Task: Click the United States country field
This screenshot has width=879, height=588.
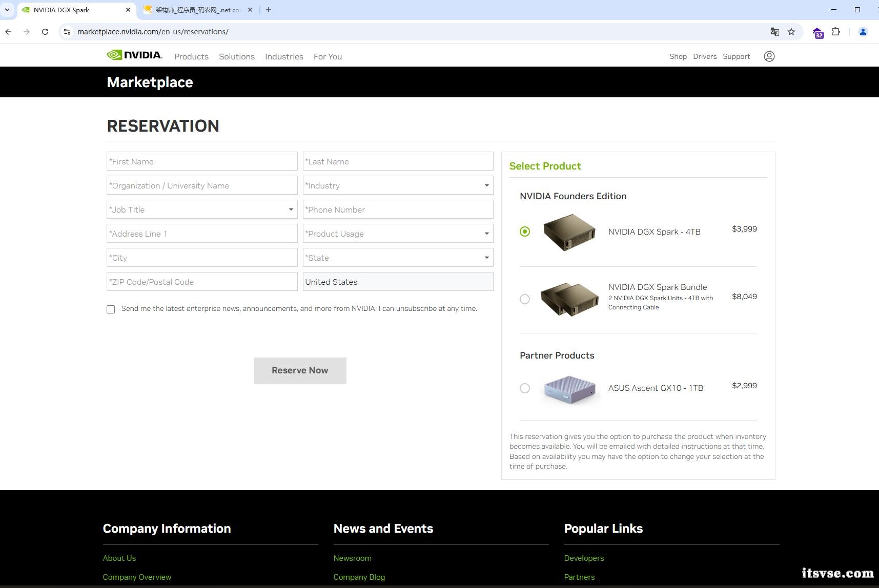Action: (x=398, y=282)
